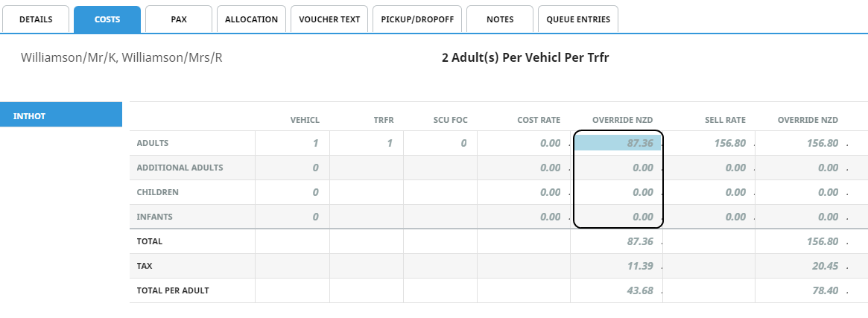Select Adults row sell override NZD field
Screen dimensions: 868x318
coord(808,143)
